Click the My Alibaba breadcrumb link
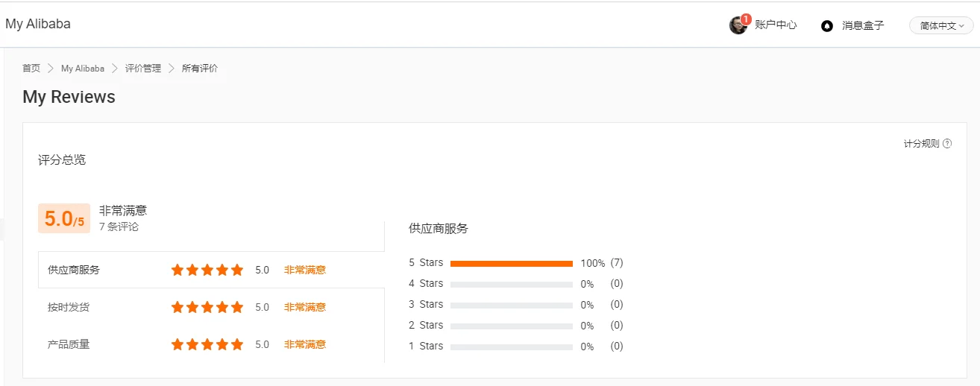Screen dimensions: 980x386 click(x=83, y=68)
